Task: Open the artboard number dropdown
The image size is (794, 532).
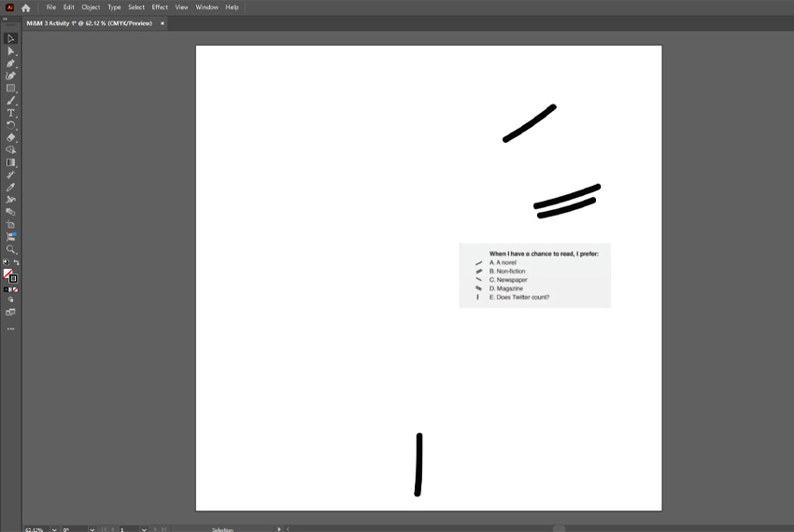Action: [x=143, y=529]
